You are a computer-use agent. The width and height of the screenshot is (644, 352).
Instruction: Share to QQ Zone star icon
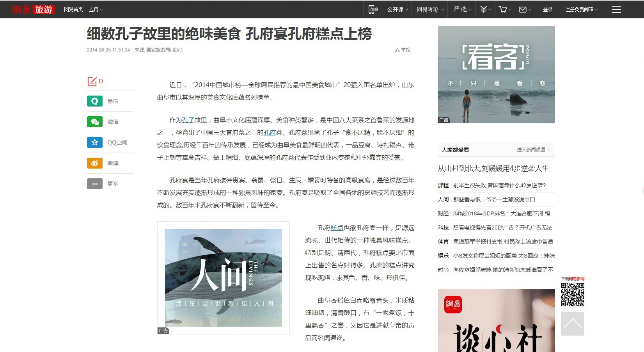click(x=95, y=142)
